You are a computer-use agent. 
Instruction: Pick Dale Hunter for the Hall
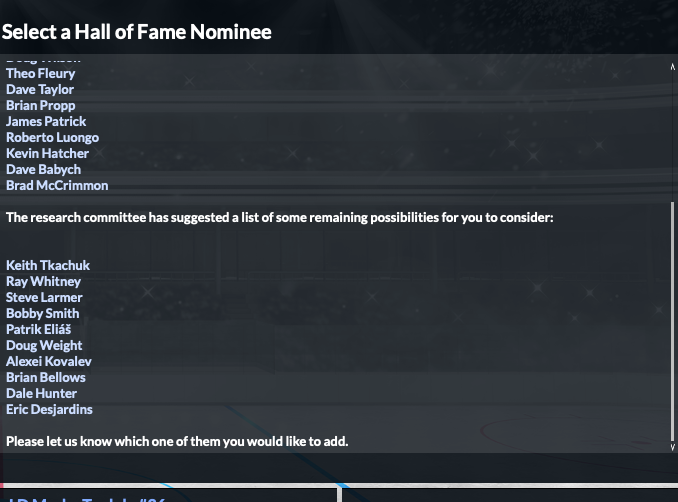tap(41, 393)
